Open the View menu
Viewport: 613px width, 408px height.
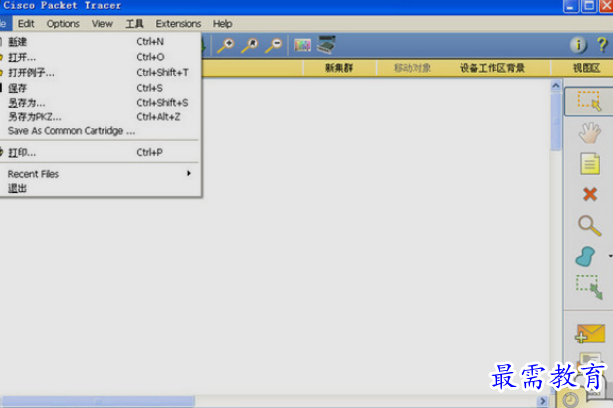[x=102, y=24]
